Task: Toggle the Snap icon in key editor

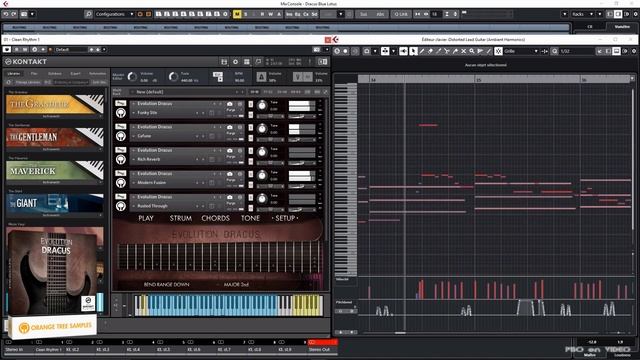Action: (498, 51)
